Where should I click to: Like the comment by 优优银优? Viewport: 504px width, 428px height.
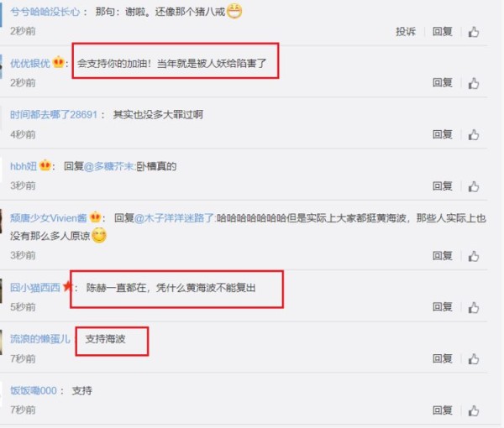(x=474, y=83)
